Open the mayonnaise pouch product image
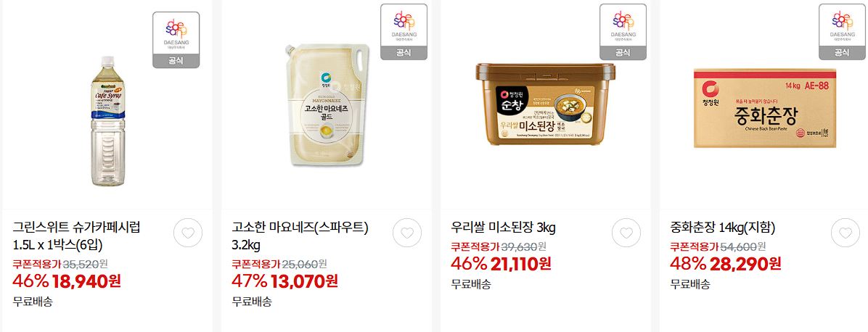868x332 pixels. pyautogui.click(x=322, y=104)
